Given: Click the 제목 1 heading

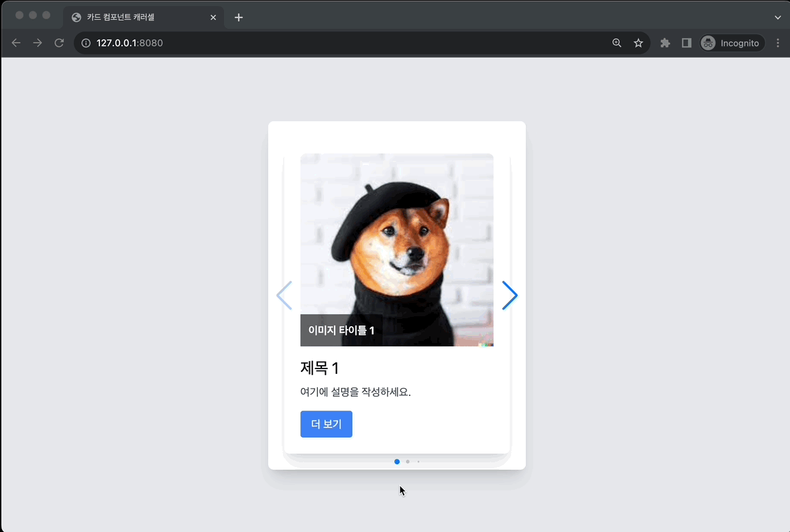Looking at the screenshot, I should pos(319,368).
